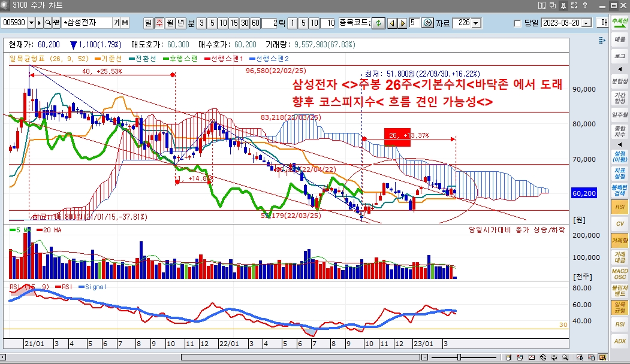The width and height of the screenshot is (630, 364).
Task: Click the chart menu grip icon at top right
Action: point(601,40)
